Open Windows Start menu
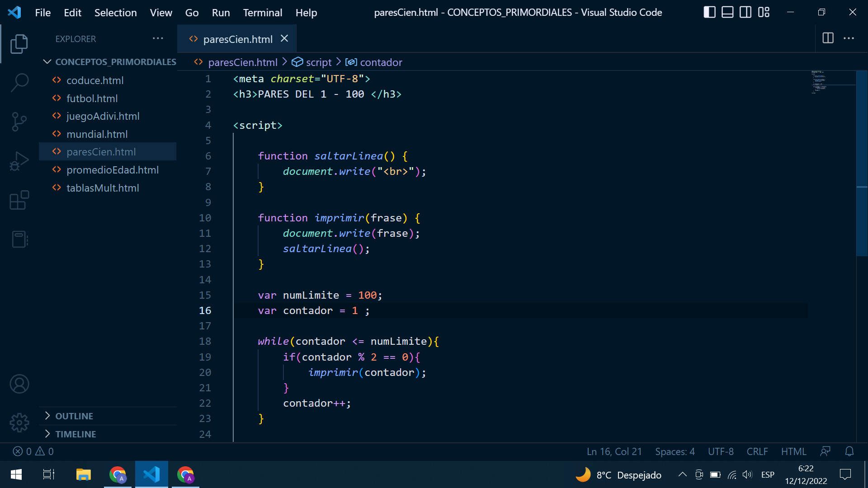This screenshot has width=868, height=488. click(x=16, y=474)
